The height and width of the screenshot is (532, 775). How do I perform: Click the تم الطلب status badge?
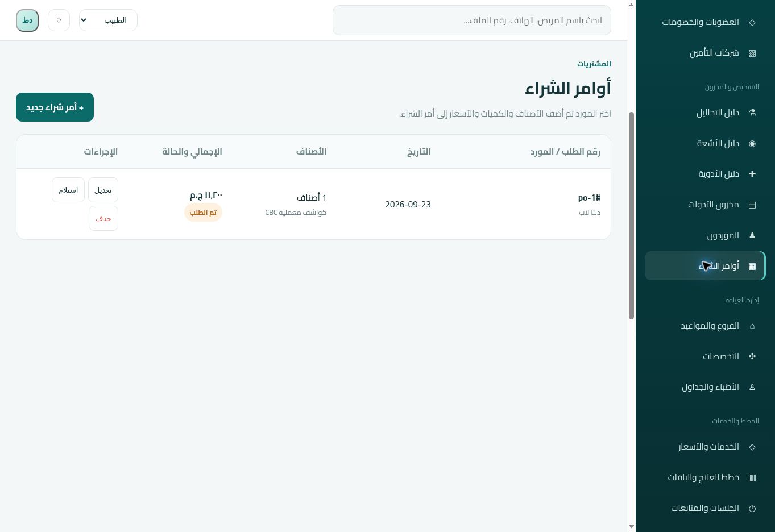pyautogui.click(x=203, y=213)
